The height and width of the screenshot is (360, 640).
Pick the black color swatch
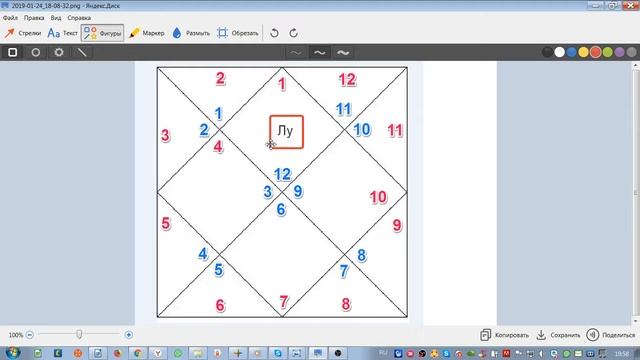547,52
